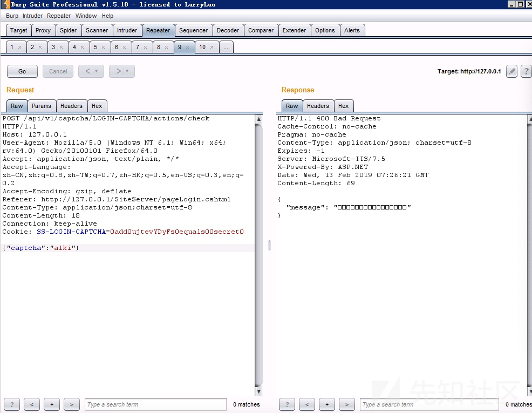Image resolution: width=532 pixels, height=413 pixels.
Task: Switch to the Sequencer tab
Action: click(x=193, y=30)
